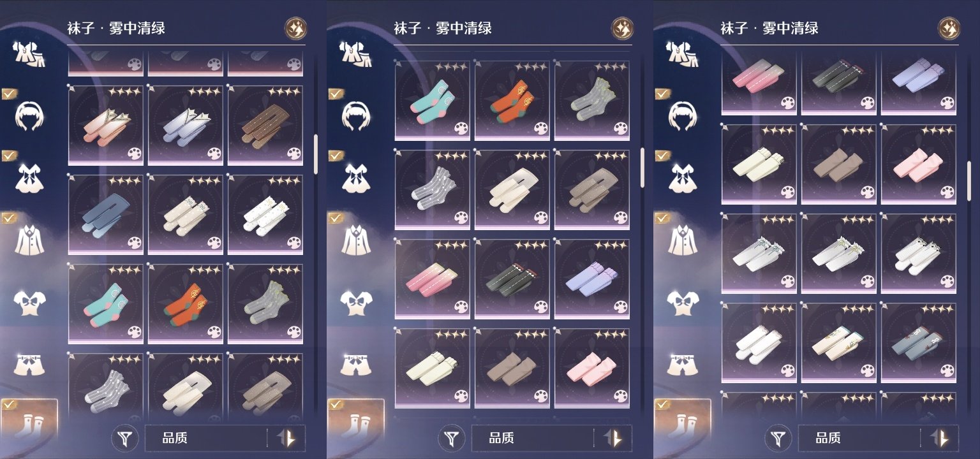Select shorts category icon in left panel
Image resolution: width=980 pixels, height=459 pixels.
[x=29, y=363]
